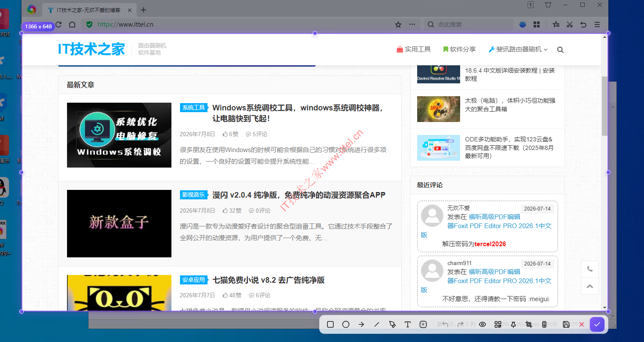This screenshot has height=342, width=644.
Task: Click the floating phone contact button
Action: coord(590,269)
